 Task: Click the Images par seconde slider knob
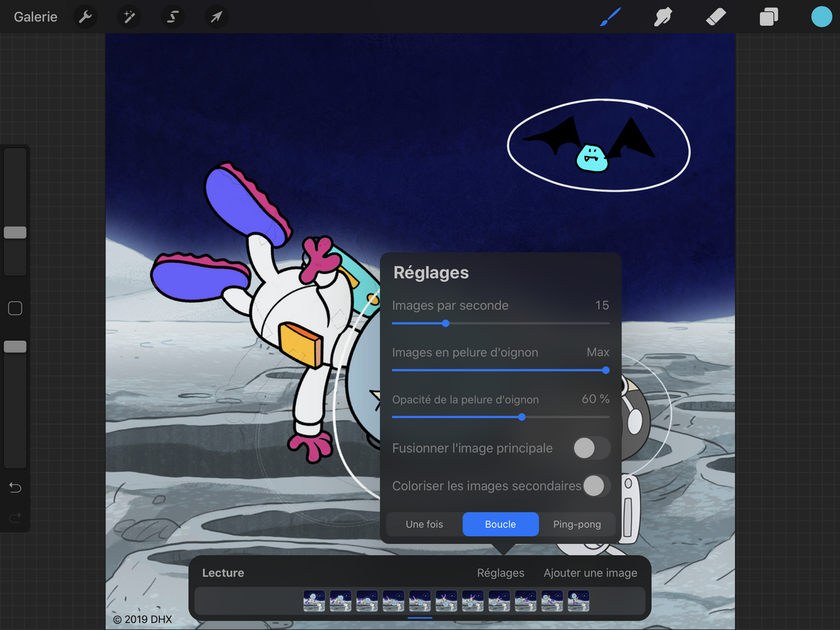tap(446, 323)
